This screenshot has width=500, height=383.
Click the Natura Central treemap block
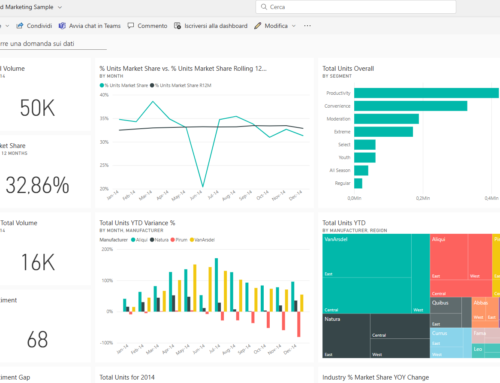click(x=400, y=326)
